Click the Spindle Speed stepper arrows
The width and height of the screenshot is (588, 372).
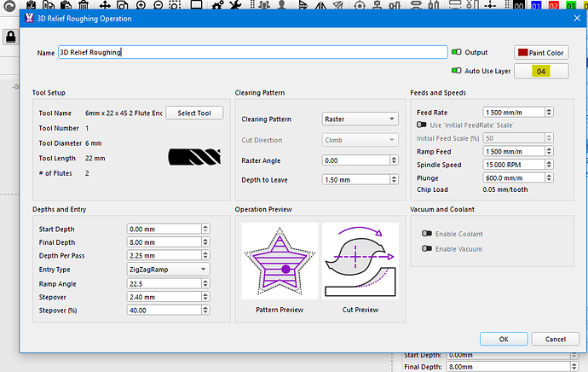[x=549, y=165]
